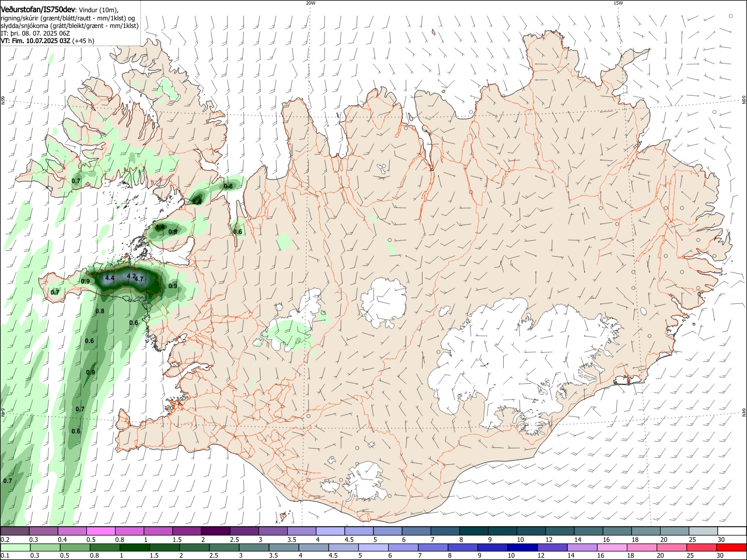
Task: Click the hot pink rain swatch labeled 20
Action: point(672,547)
